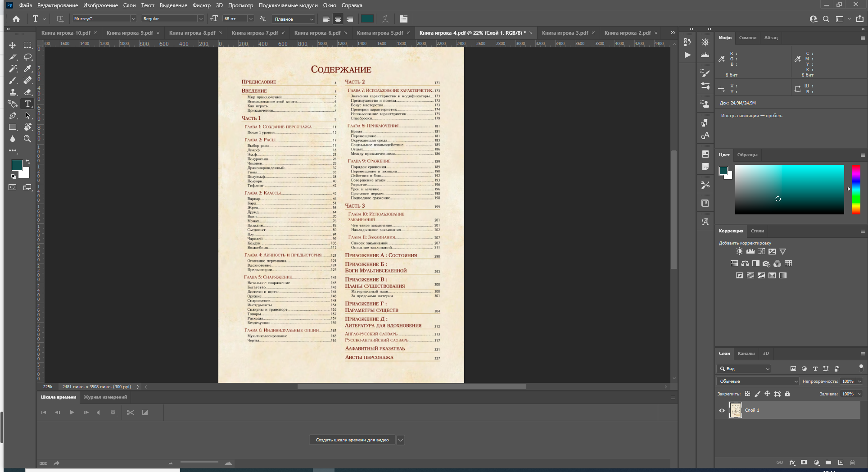Screen dimensions: 868x472
Task: Switch to the Каналы tab
Action: point(746,354)
